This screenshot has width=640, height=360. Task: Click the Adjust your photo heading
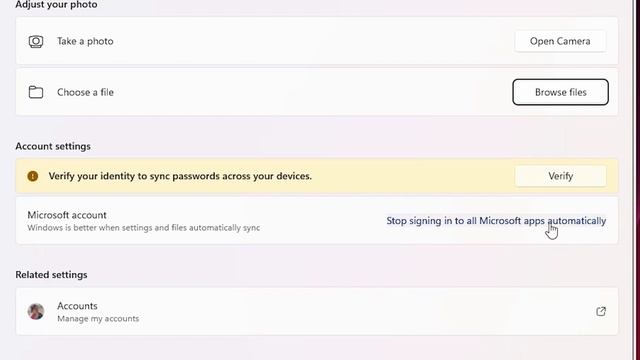pos(56,5)
